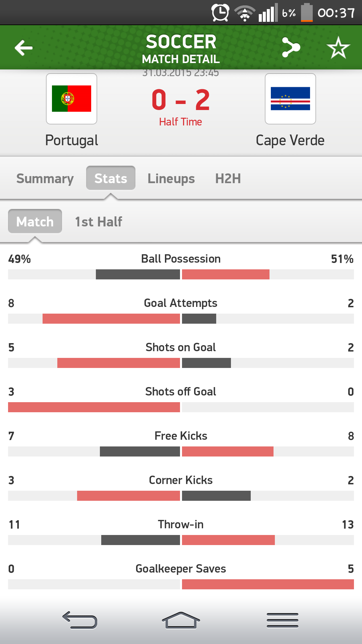Viewport: 362px width, 644px height.
Task: Tap the Wi-Fi status icon
Action: click(245, 13)
